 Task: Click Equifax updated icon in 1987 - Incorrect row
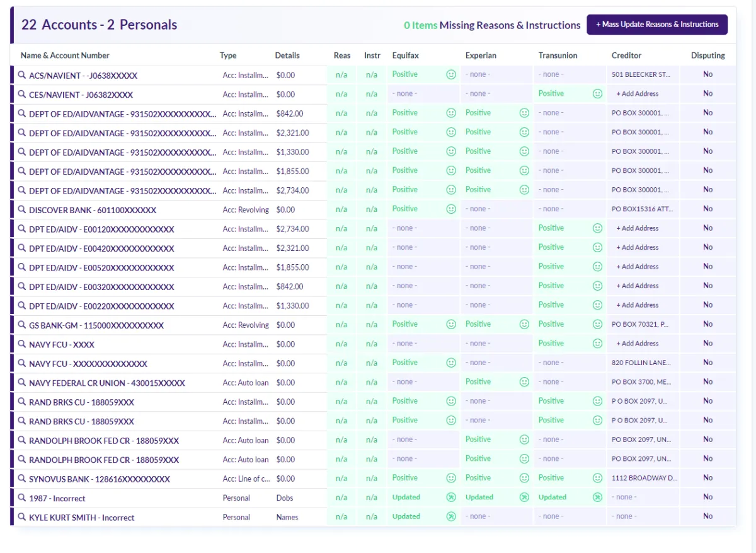[x=451, y=498]
